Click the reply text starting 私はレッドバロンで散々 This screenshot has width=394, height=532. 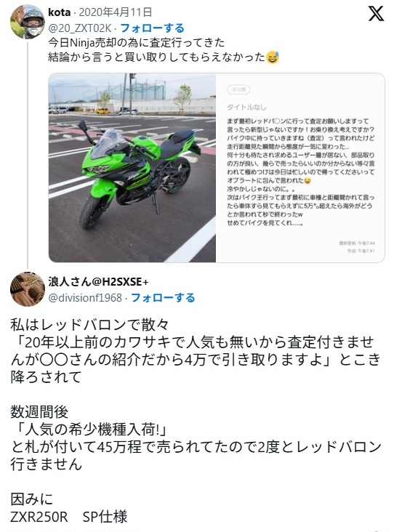(196, 351)
